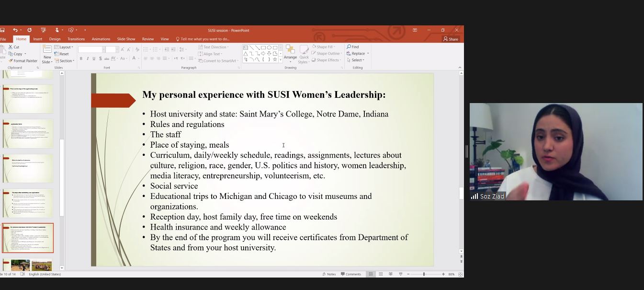Screen dimensions: 644x290
Task: Expand the Text Direction dropdown
Action: pyautogui.click(x=214, y=47)
